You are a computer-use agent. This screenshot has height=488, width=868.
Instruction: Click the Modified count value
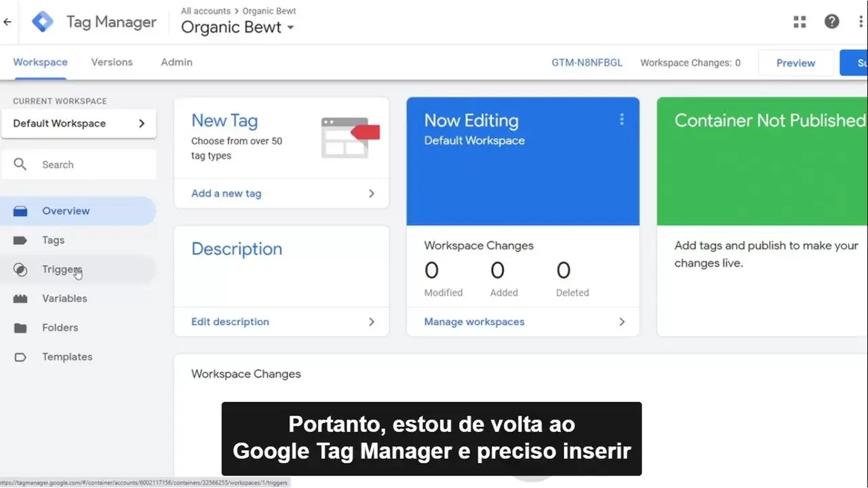431,270
